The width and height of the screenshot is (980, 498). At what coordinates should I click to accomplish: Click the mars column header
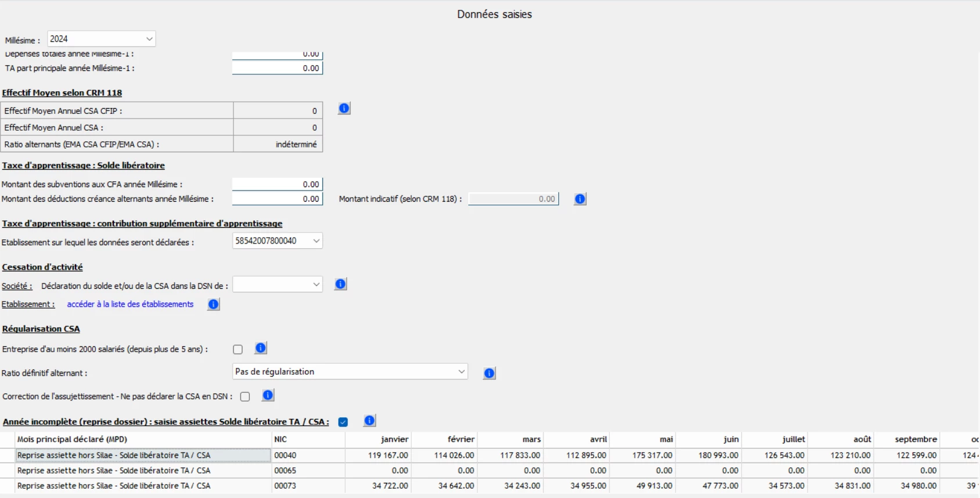coord(511,439)
